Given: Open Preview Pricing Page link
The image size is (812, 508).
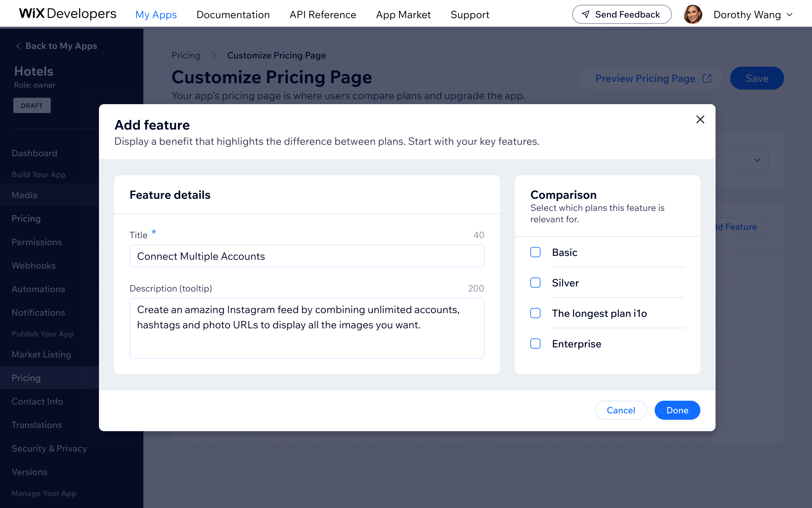Looking at the screenshot, I should pos(651,78).
